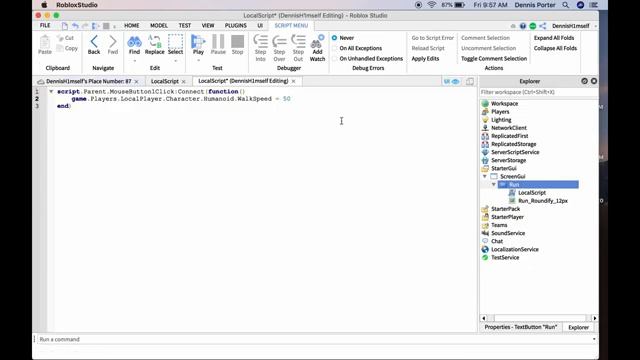640x360 pixels.
Task: Click Reload Script
Action: [428, 48]
